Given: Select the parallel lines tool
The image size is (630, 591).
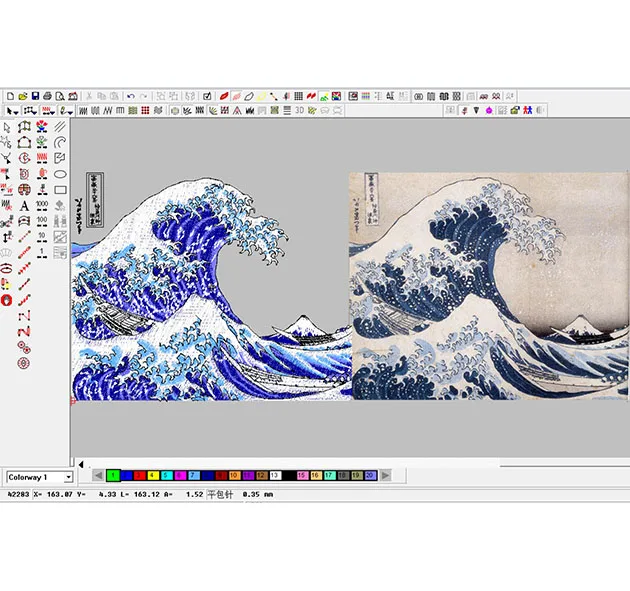Looking at the screenshot, I should (x=60, y=127).
